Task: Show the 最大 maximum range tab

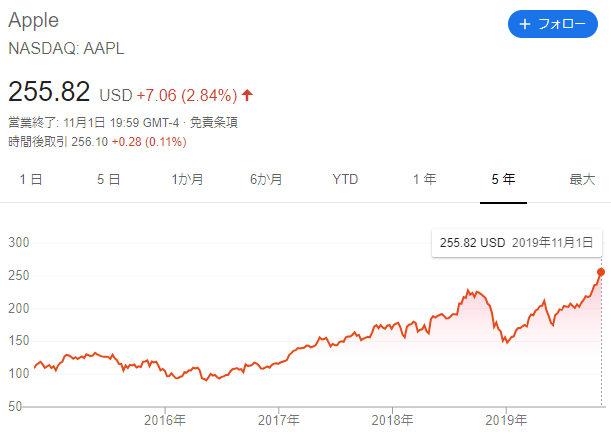Action: [x=582, y=180]
